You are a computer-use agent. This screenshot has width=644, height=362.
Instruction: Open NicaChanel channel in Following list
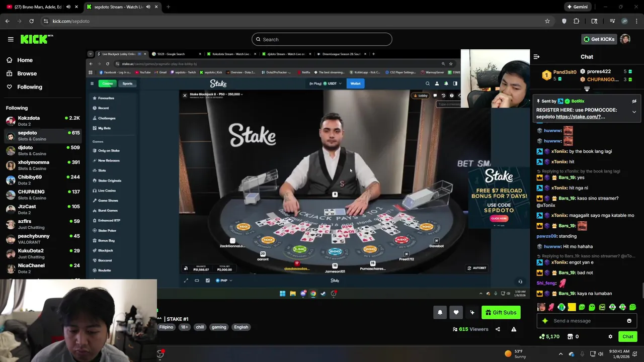pos(43,268)
